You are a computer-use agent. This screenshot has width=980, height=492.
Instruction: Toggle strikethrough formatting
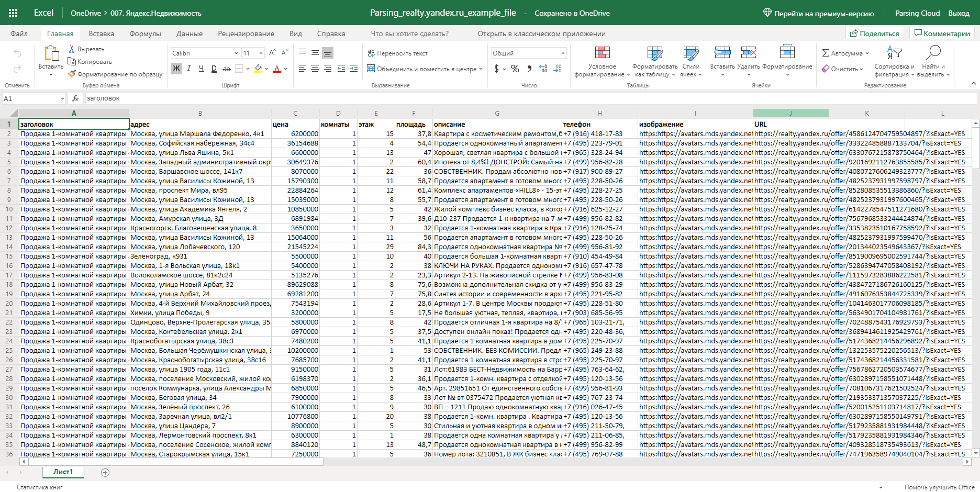pyautogui.click(x=227, y=69)
